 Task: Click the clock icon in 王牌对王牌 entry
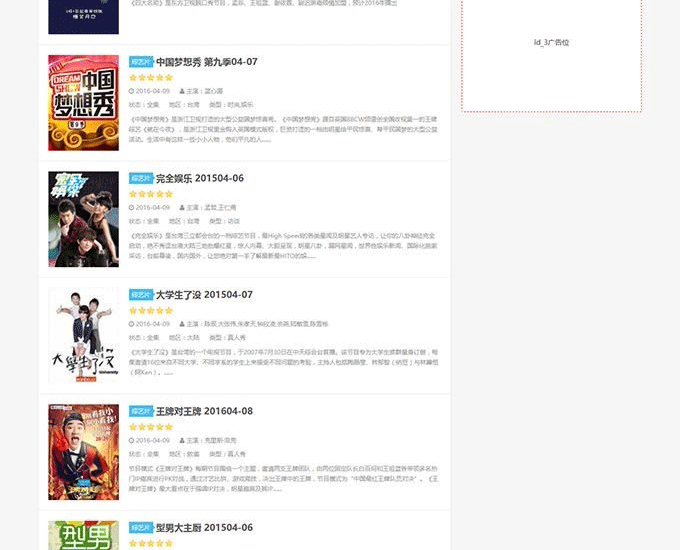131,441
